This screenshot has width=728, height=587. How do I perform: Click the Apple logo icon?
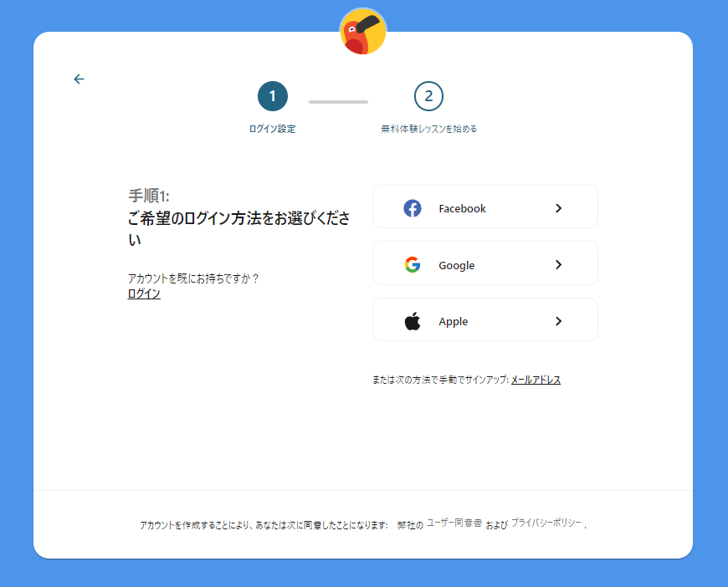tap(413, 321)
